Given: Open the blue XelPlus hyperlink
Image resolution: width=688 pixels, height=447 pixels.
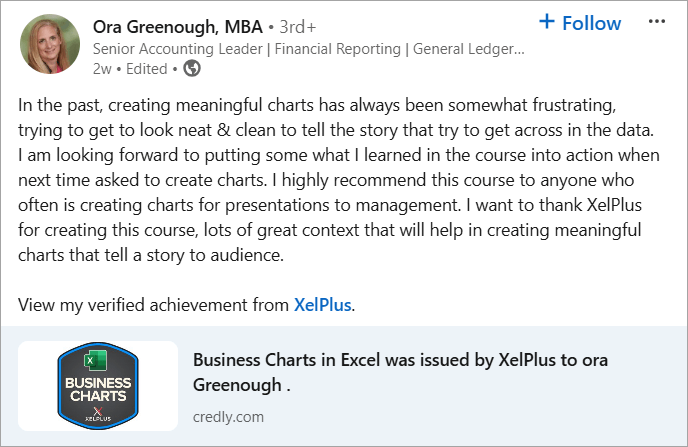Looking at the screenshot, I should [322, 305].
